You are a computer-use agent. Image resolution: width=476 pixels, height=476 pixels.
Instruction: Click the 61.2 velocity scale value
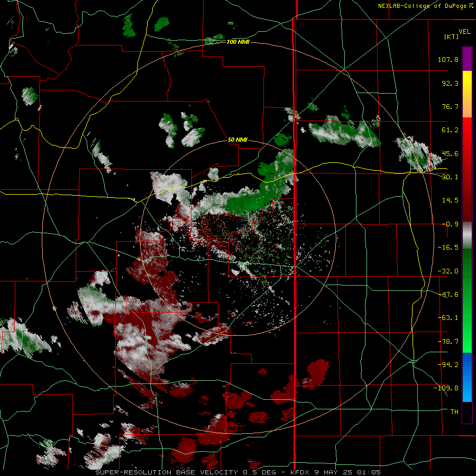click(x=450, y=130)
